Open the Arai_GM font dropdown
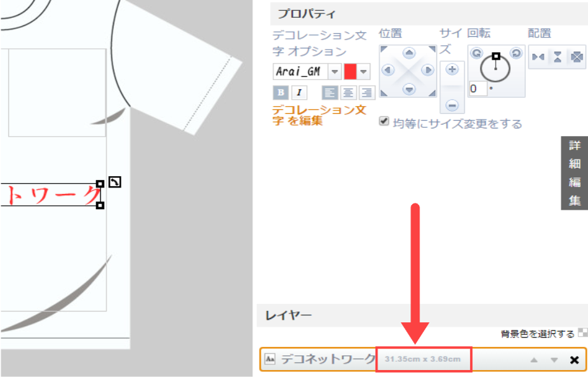The width and height of the screenshot is (588, 377). [334, 71]
